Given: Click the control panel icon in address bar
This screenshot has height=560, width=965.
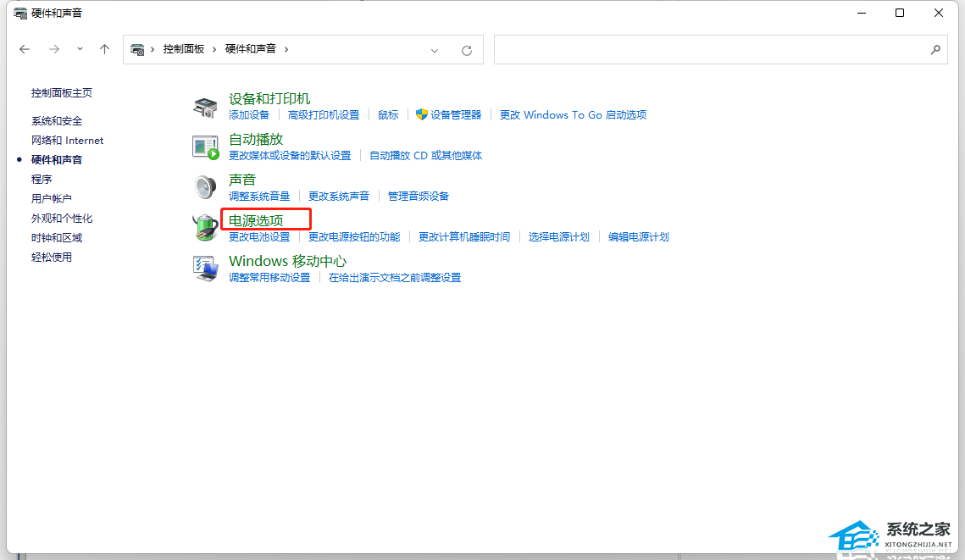Looking at the screenshot, I should (137, 49).
